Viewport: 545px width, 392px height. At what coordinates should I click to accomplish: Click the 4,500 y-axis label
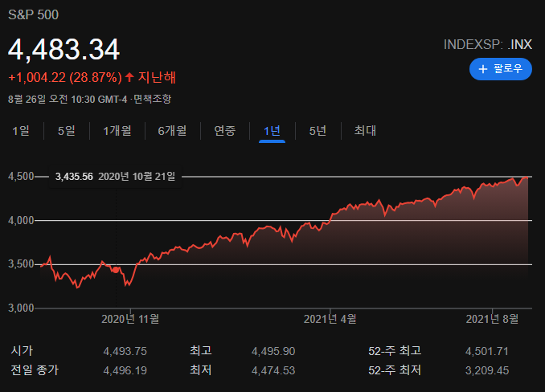pyautogui.click(x=21, y=177)
